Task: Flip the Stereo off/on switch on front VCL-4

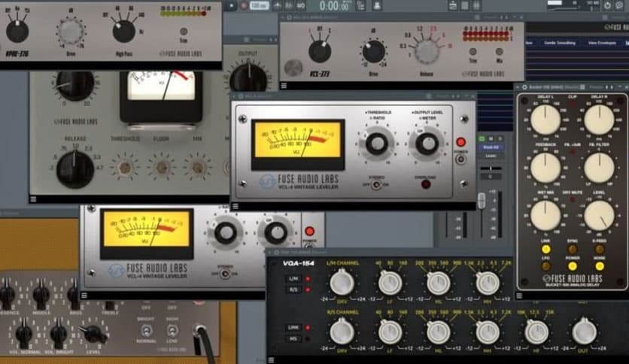Action: point(376,185)
